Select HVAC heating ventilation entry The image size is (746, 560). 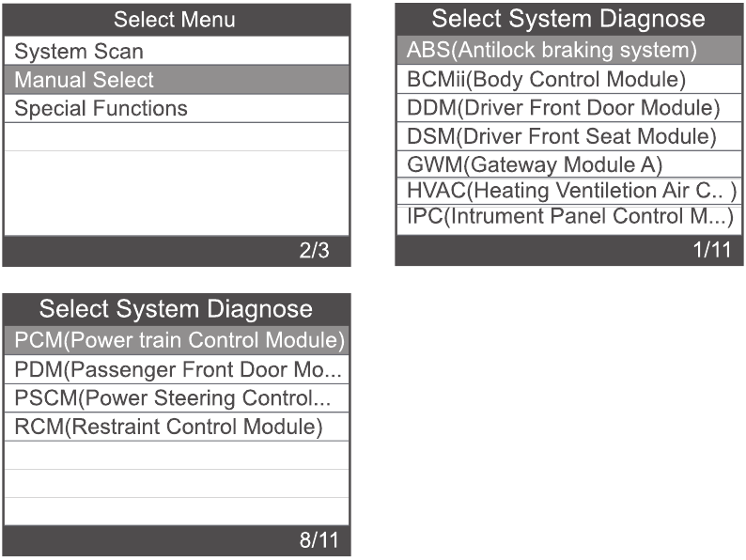point(569,191)
